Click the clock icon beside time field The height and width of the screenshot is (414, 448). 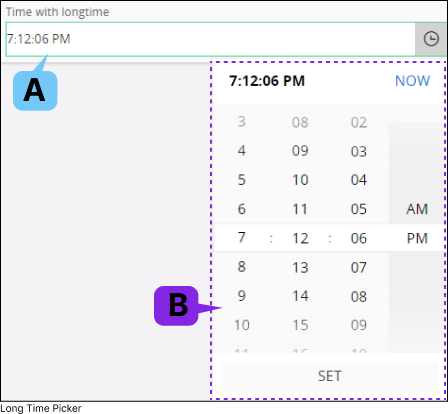point(431,39)
